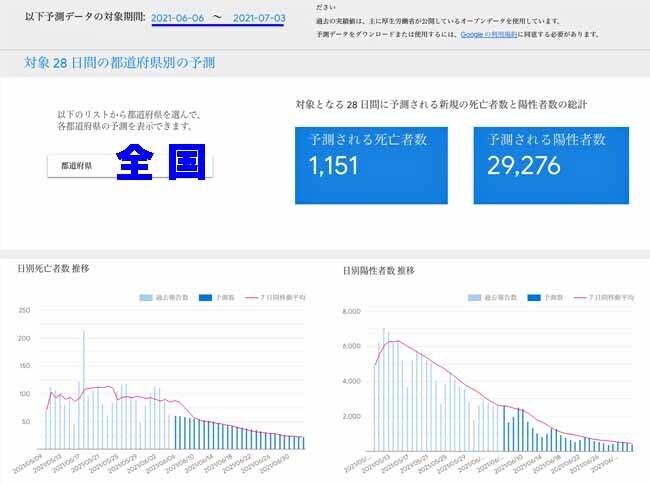Open the Google terms of use link
The height and width of the screenshot is (484, 650).
point(489,34)
